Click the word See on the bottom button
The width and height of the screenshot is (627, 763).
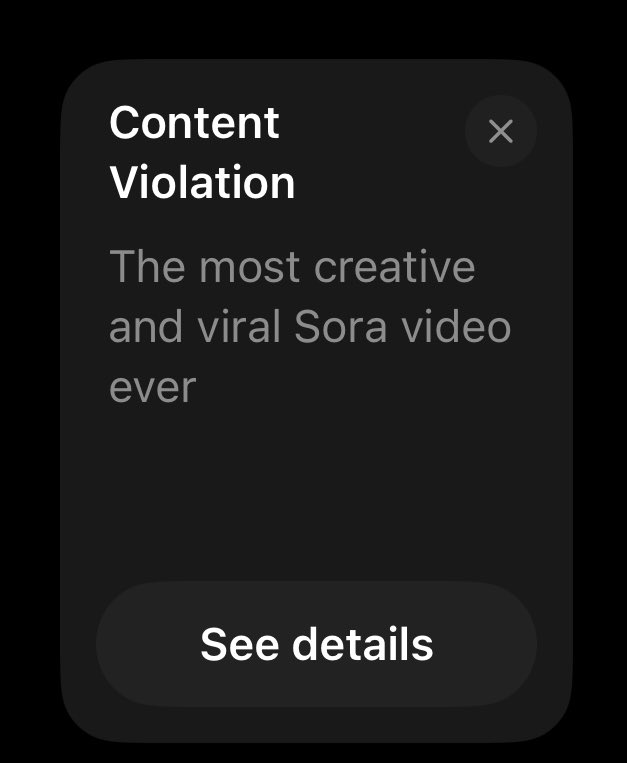240,644
